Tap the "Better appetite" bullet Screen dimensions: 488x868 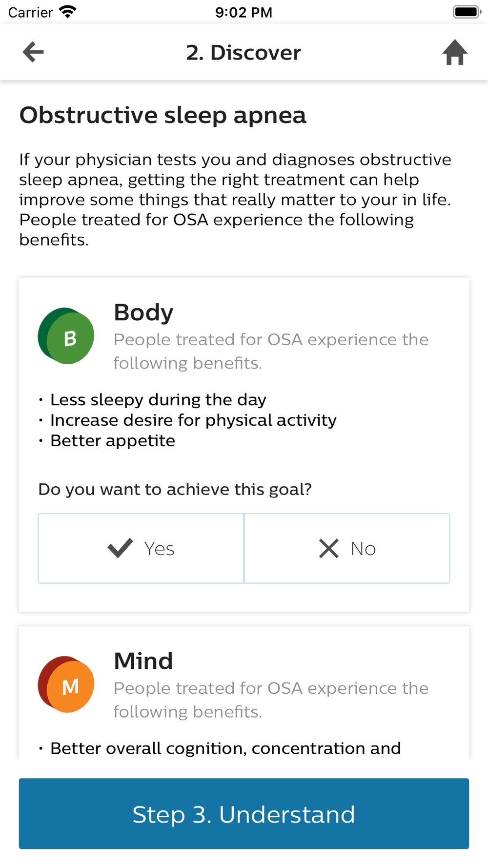click(113, 441)
